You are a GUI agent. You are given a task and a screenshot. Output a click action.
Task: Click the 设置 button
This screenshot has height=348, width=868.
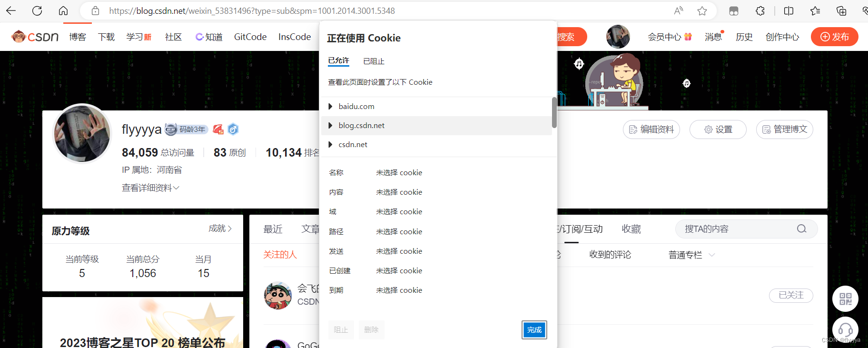(x=718, y=129)
